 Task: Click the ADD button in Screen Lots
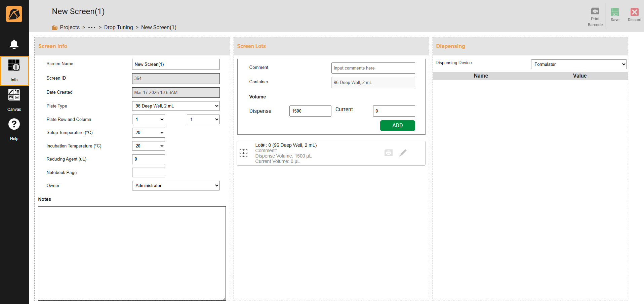point(397,125)
